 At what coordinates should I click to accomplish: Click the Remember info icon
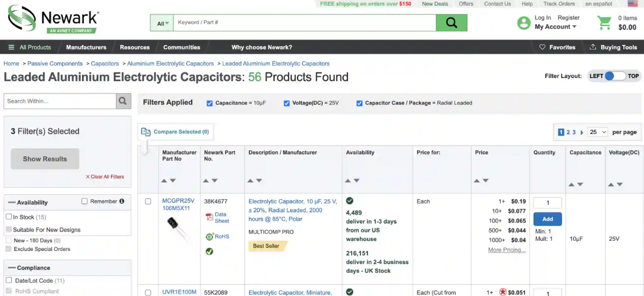[x=122, y=201]
